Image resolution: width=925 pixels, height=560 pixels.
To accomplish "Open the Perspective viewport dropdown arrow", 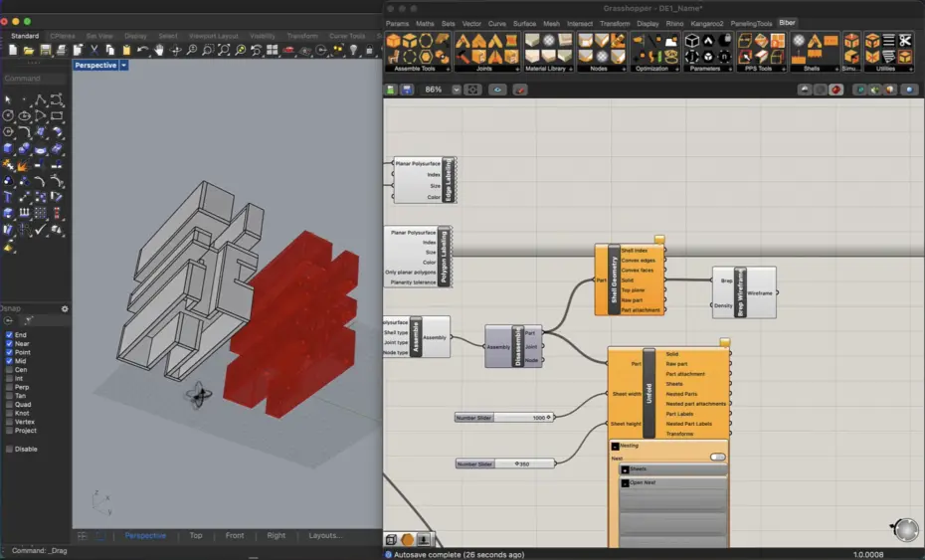I will [124, 65].
